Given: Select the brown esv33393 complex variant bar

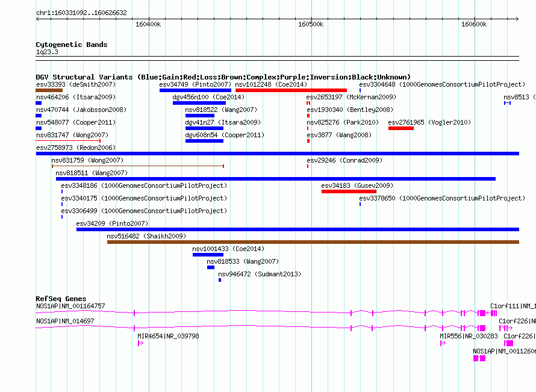Looking at the screenshot, I should 49,90.
